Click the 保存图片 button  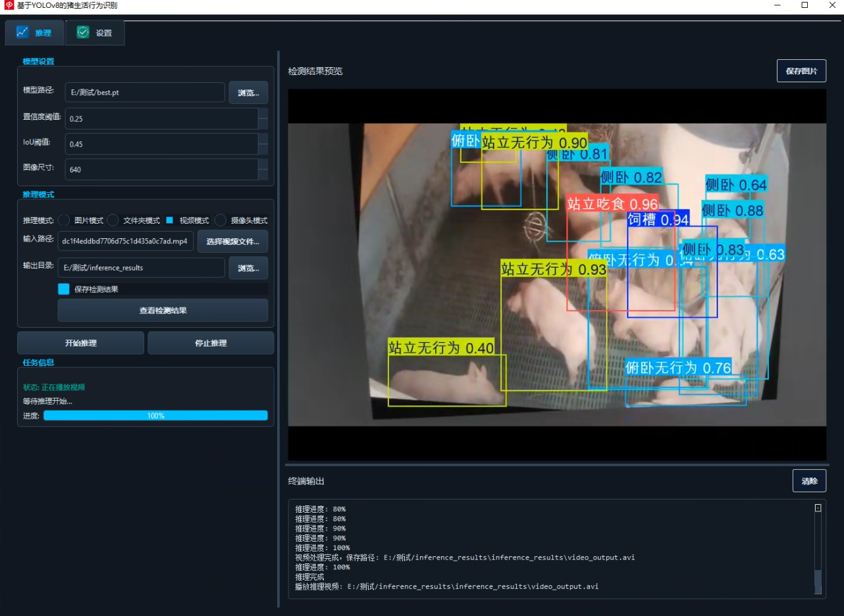point(801,71)
